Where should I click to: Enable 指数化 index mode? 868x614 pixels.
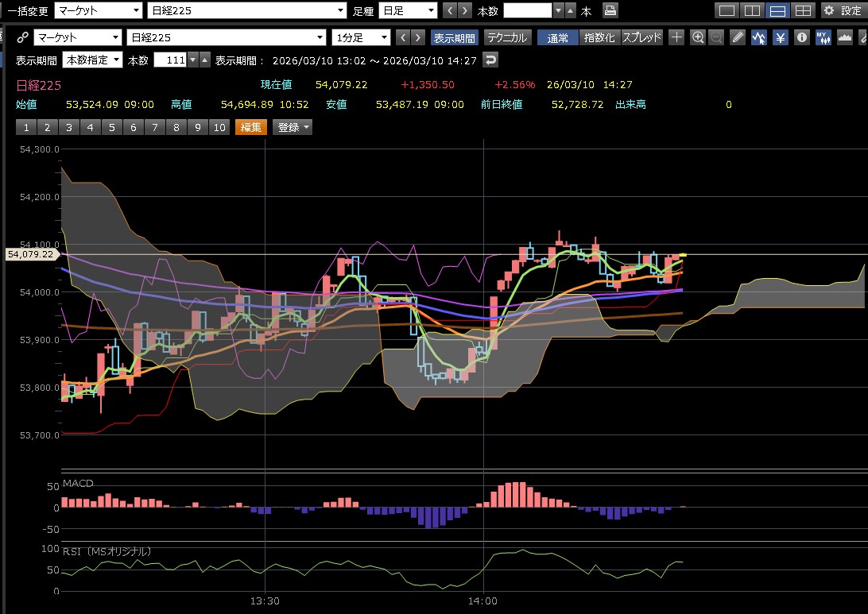tap(599, 37)
